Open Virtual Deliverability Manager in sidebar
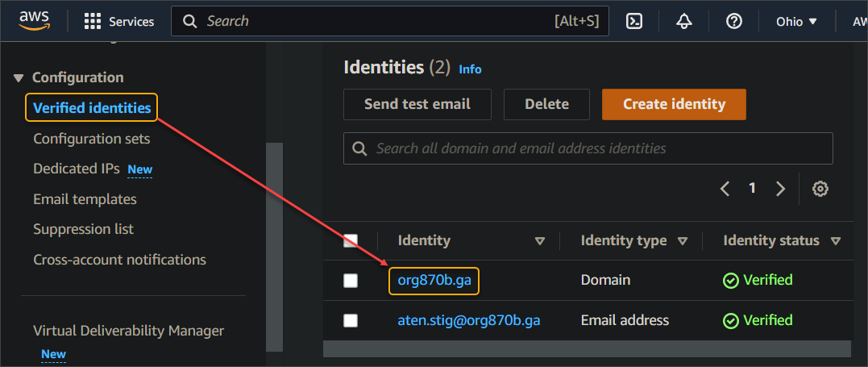The image size is (868, 367). tap(128, 331)
